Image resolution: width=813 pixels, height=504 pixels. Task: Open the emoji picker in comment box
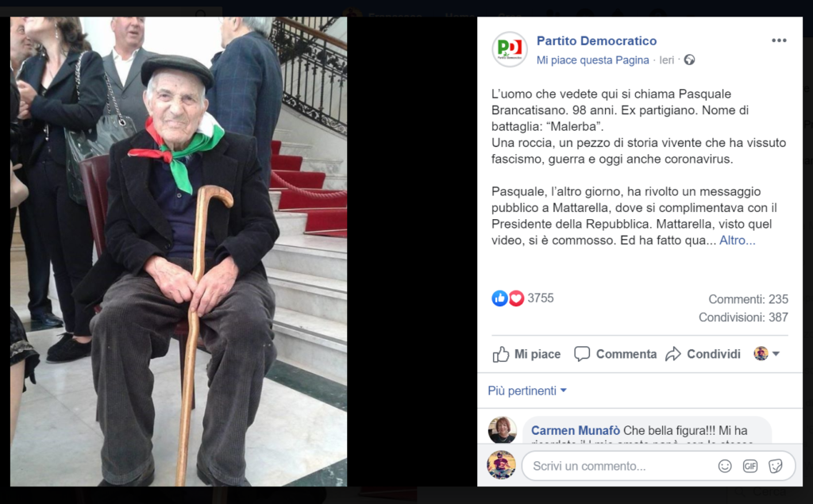pyautogui.click(x=725, y=466)
